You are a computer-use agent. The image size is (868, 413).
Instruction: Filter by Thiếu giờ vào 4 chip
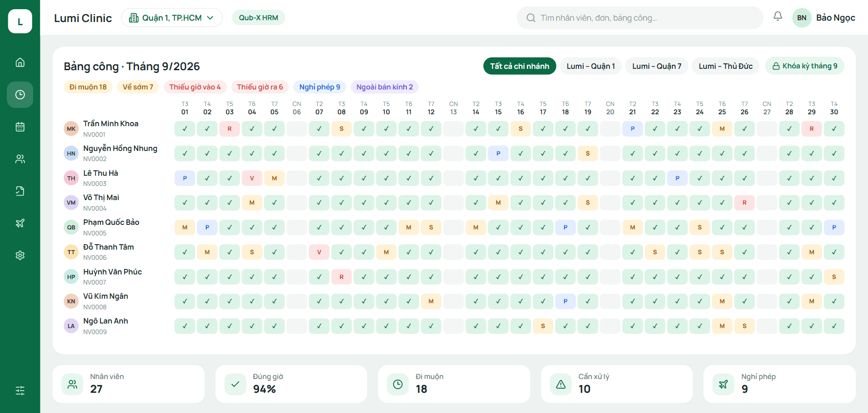[195, 87]
